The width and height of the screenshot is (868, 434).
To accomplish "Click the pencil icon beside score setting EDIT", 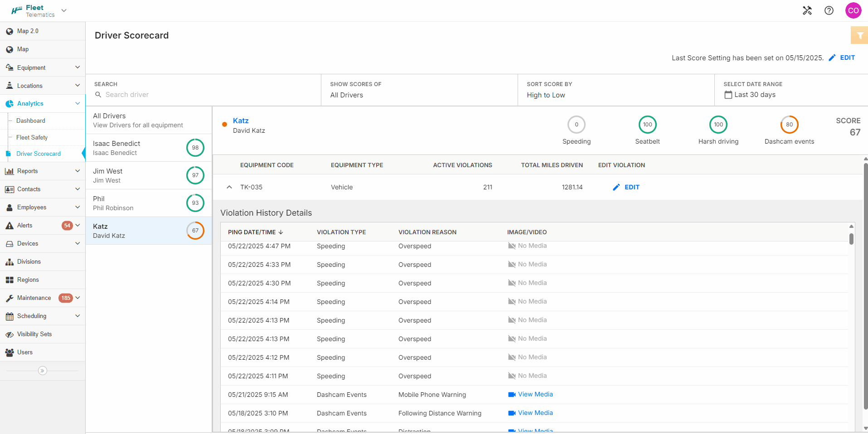I will (832, 58).
